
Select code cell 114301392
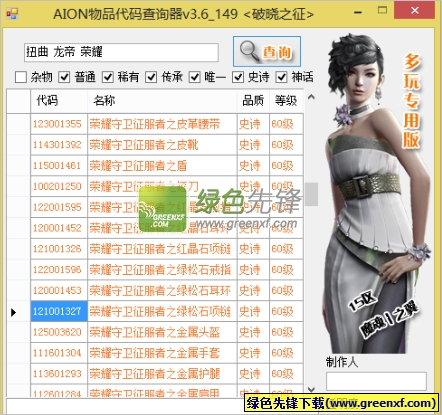click(59, 145)
